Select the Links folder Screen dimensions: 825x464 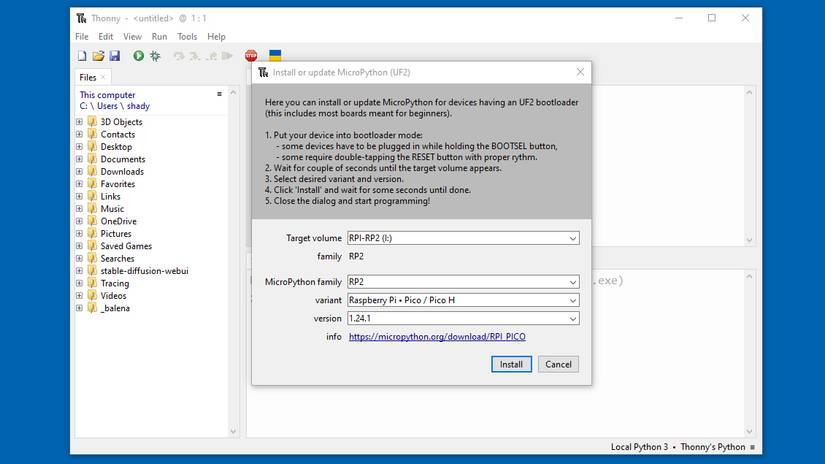(x=110, y=196)
